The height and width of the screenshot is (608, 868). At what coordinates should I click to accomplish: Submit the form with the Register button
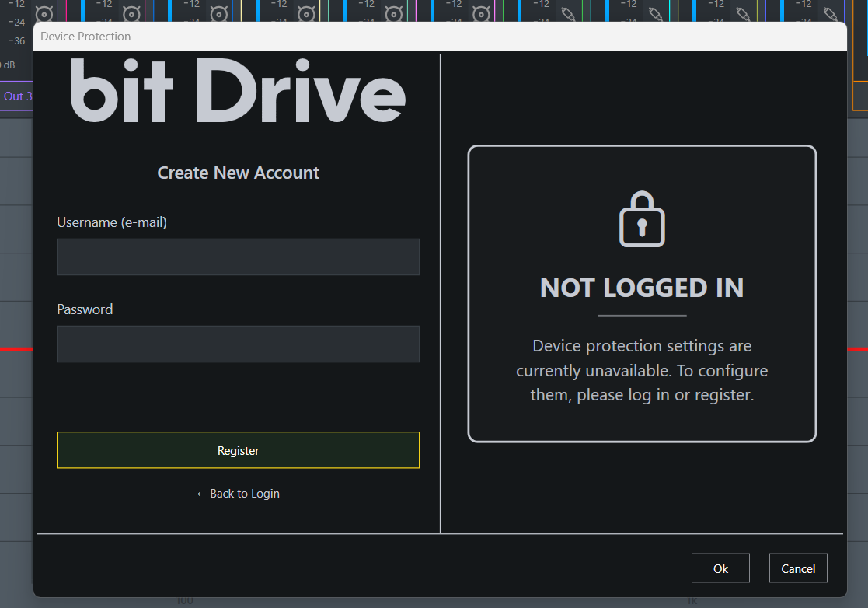(x=238, y=450)
